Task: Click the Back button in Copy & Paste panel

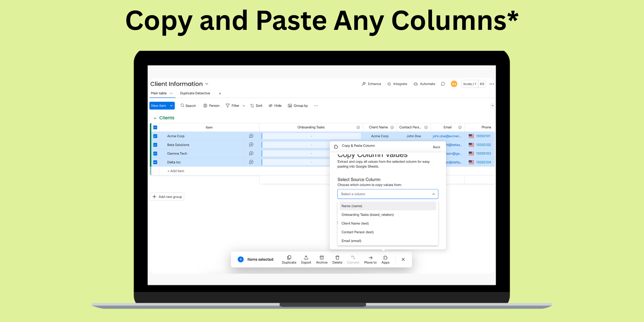Action: coord(436,147)
